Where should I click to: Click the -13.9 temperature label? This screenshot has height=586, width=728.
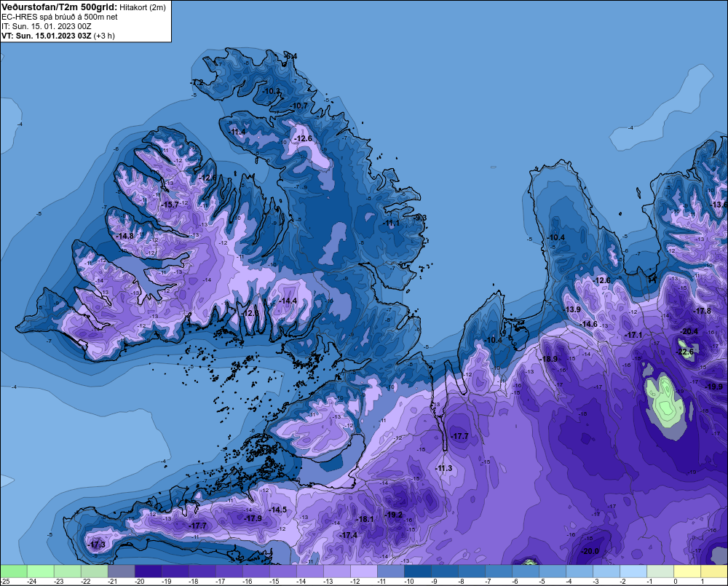(x=572, y=309)
